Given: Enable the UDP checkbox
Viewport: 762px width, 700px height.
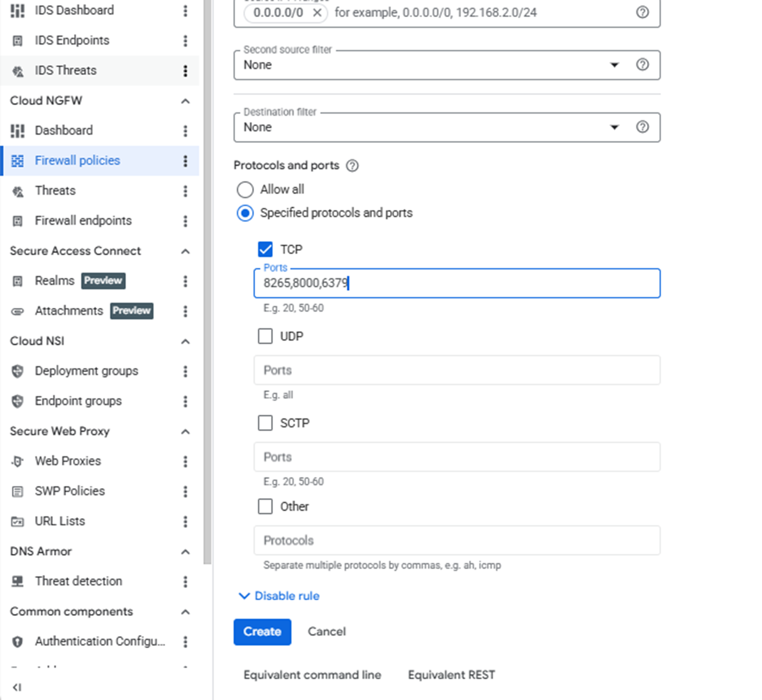Looking at the screenshot, I should [x=265, y=336].
